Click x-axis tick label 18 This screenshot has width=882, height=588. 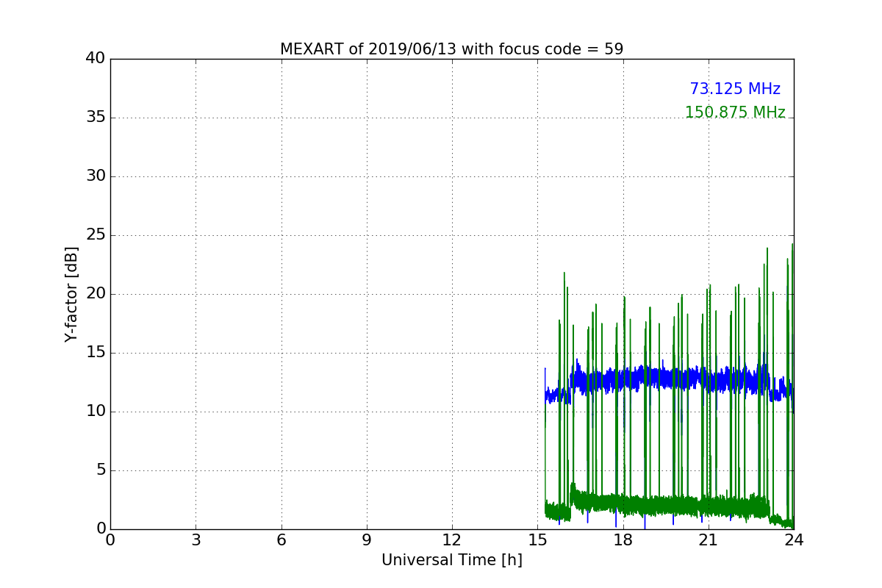(x=623, y=540)
